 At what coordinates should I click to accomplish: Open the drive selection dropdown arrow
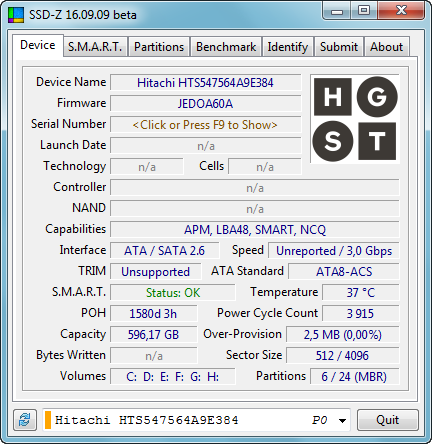342,420
